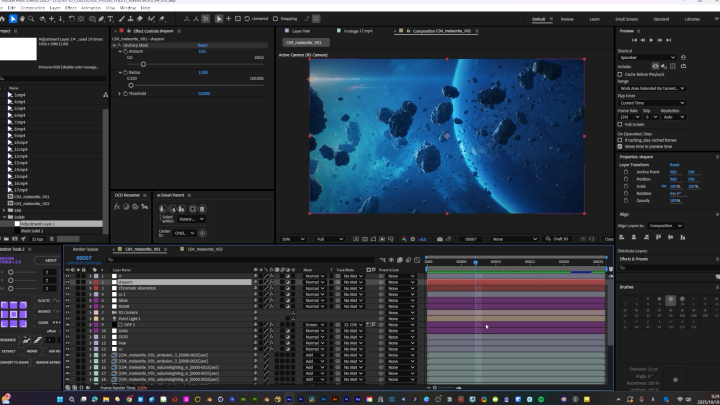
Task: Check Cache Before Playback option
Action: (622, 75)
